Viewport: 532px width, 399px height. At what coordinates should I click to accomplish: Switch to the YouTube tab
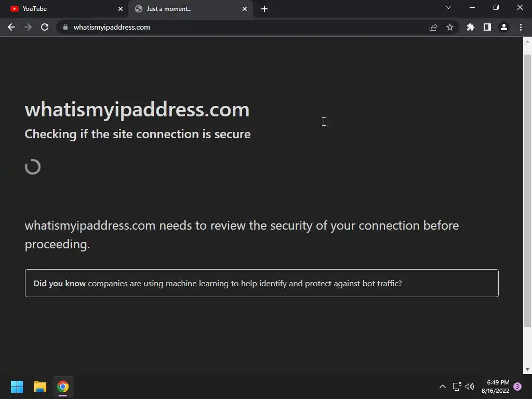[x=63, y=9]
